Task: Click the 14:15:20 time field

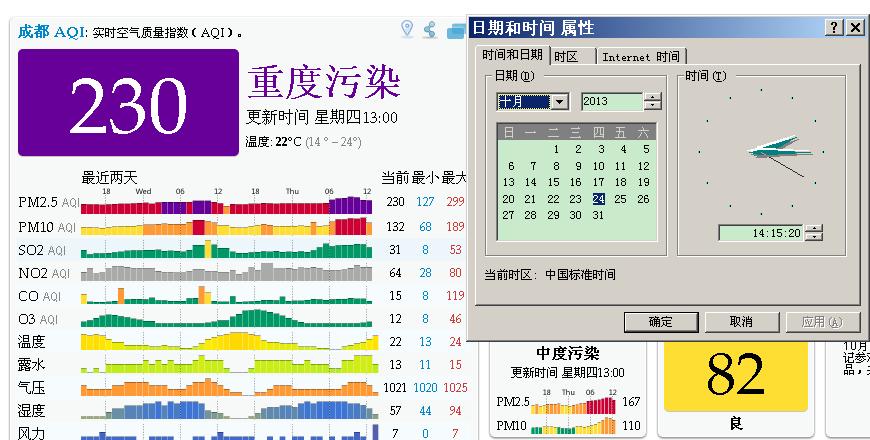Action: point(761,233)
